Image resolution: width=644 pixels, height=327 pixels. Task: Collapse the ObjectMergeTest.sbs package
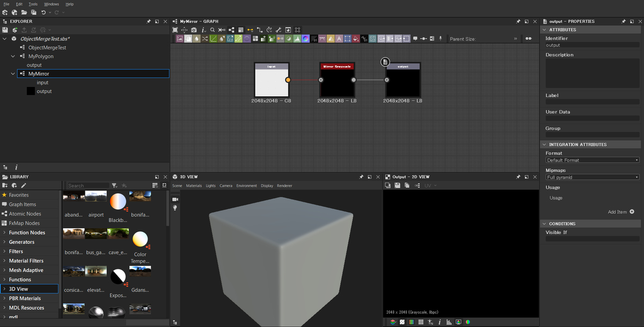coord(5,39)
